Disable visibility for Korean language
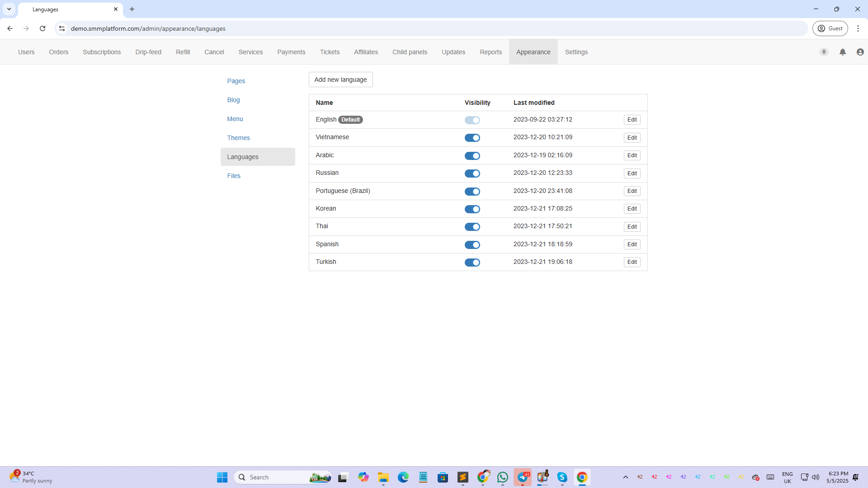The width and height of the screenshot is (868, 488). tap(472, 209)
